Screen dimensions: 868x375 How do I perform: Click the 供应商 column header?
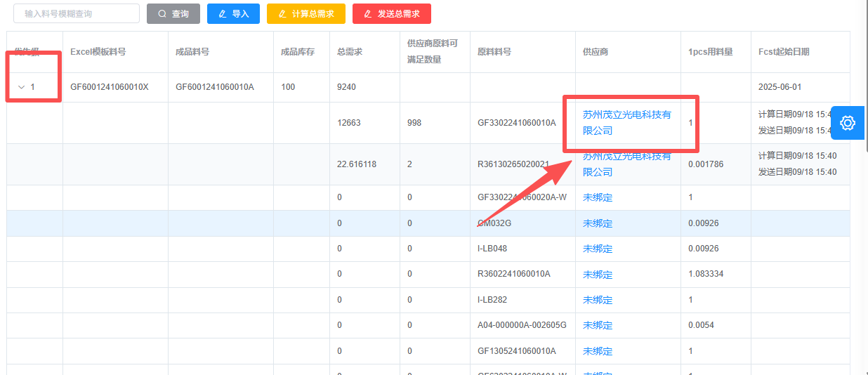pyautogui.click(x=596, y=52)
